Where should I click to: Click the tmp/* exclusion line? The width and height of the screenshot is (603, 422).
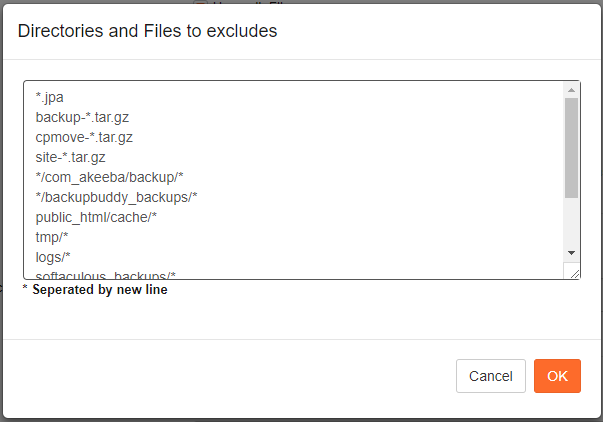pyautogui.click(x=52, y=236)
